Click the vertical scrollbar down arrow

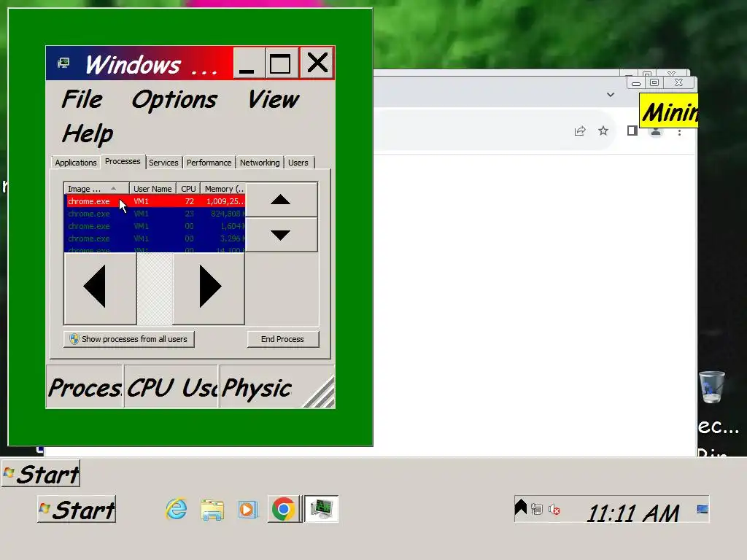(281, 235)
